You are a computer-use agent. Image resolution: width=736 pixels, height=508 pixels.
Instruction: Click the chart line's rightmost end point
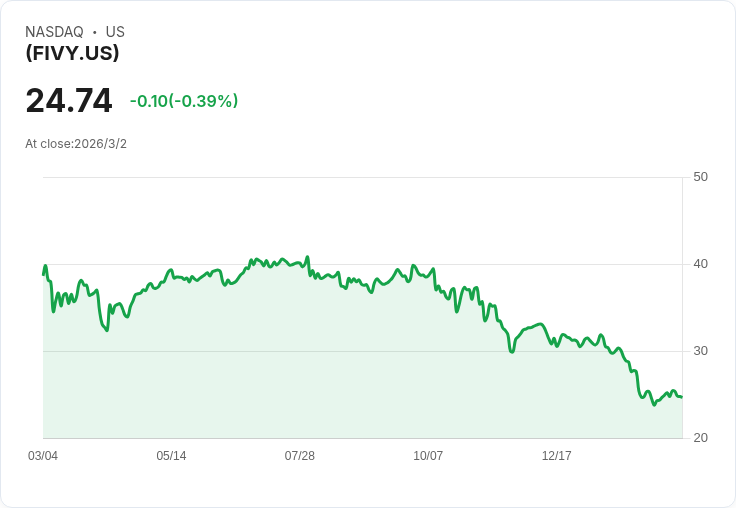pos(682,397)
